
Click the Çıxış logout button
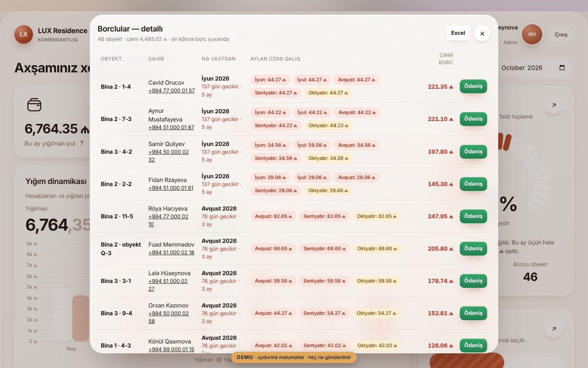[x=561, y=35]
